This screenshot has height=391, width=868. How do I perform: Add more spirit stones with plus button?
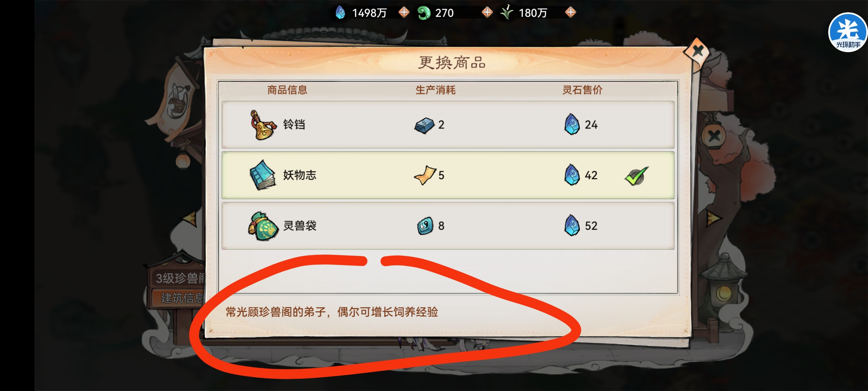[x=404, y=12]
